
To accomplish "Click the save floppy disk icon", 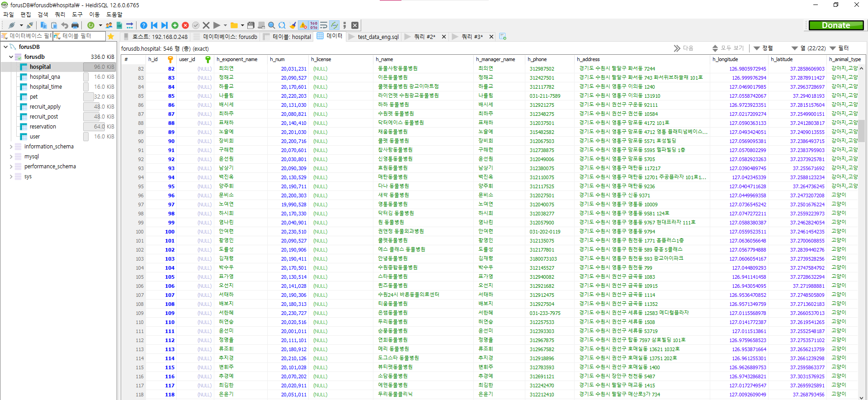I will (x=251, y=25).
